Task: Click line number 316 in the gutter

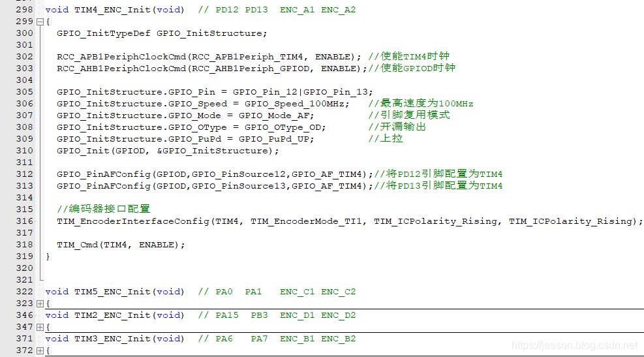Action: pyautogui.click(x=24, y=221)
